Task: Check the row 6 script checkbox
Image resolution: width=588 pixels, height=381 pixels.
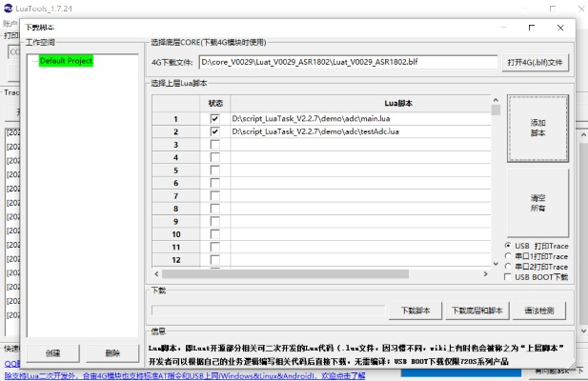Action: click(214, 183)
